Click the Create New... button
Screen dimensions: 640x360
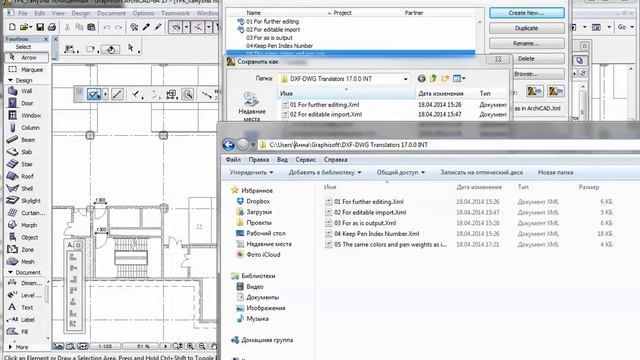527,13
